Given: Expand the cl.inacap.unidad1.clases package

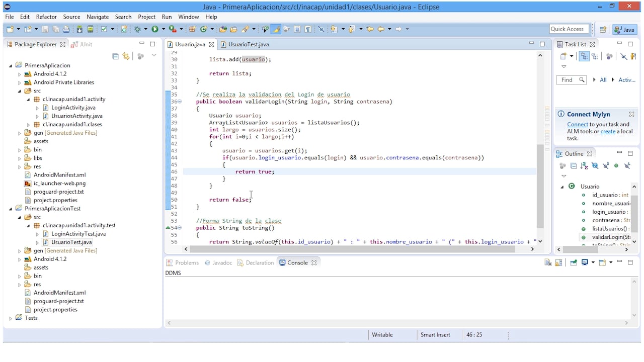Looking at the screenshot, I should (29, 125).
